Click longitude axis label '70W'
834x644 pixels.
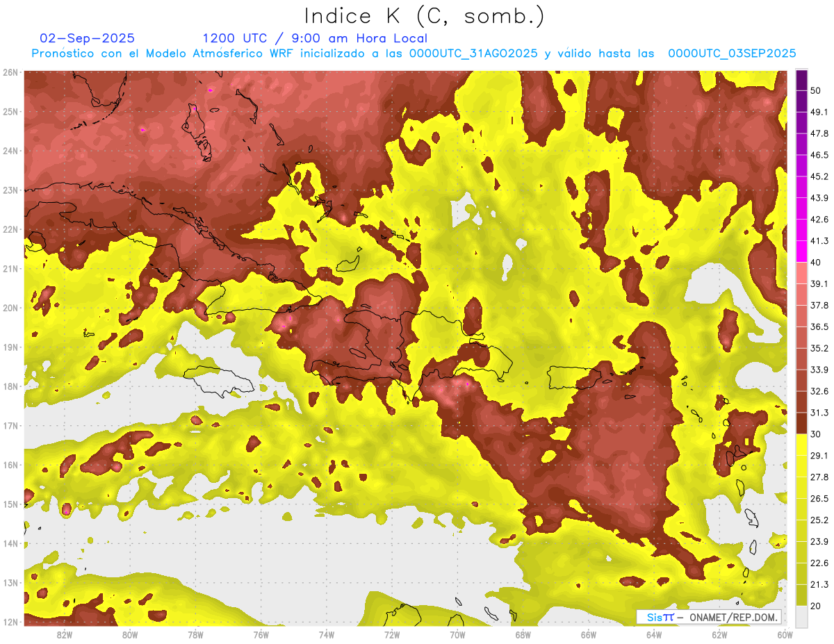(x=457, y=635)
